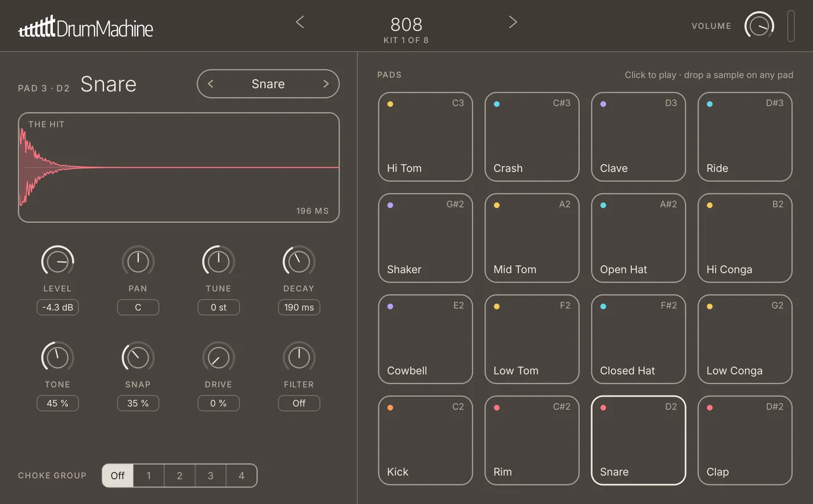
Task: Trigger the Clap pad
Action: coord(745,440)
